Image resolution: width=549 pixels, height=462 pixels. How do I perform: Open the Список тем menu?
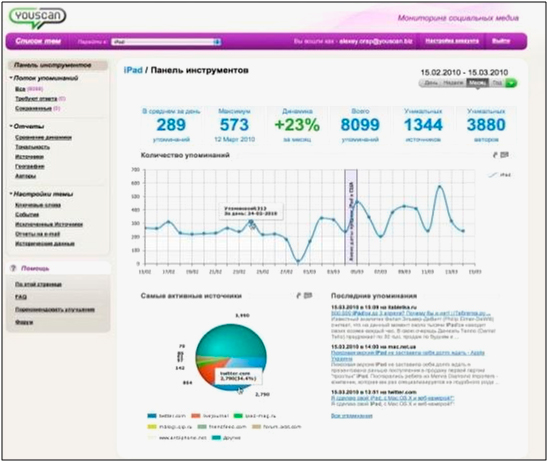pos(38,41)
